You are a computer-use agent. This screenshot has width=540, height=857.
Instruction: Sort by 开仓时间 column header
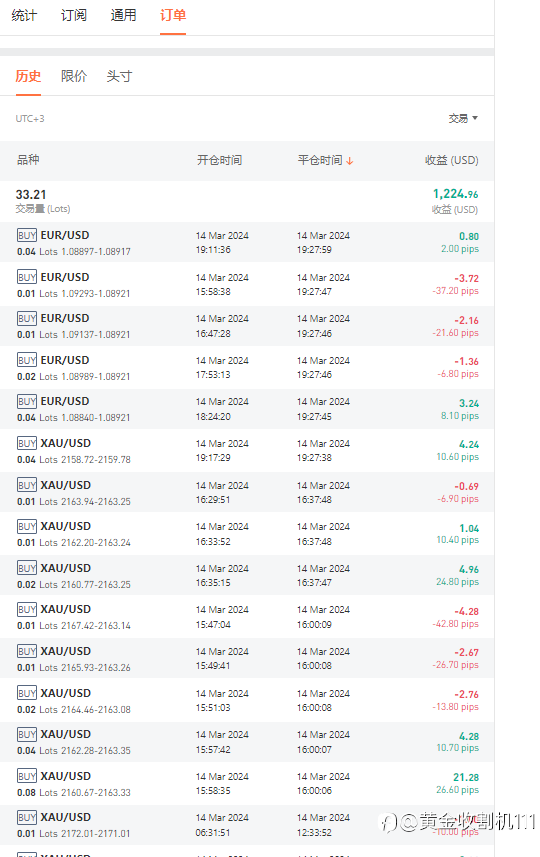[x=219, y=160]
